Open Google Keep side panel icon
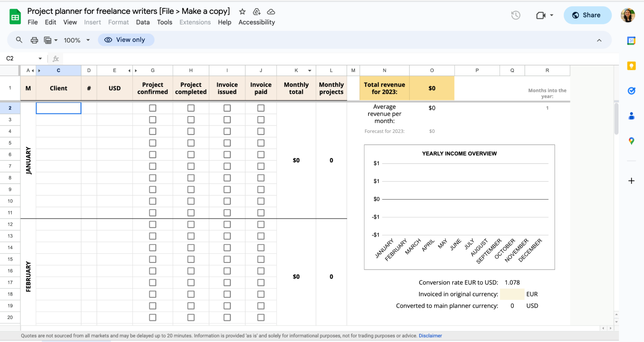The height and width of the screenshot is (342, 644). coord(631,66)
